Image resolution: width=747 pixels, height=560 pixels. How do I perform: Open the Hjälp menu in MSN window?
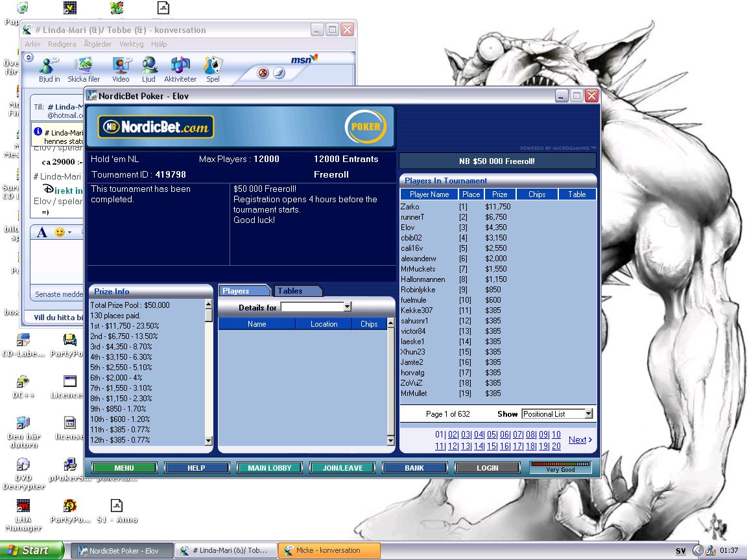click(x=159, y=44)
